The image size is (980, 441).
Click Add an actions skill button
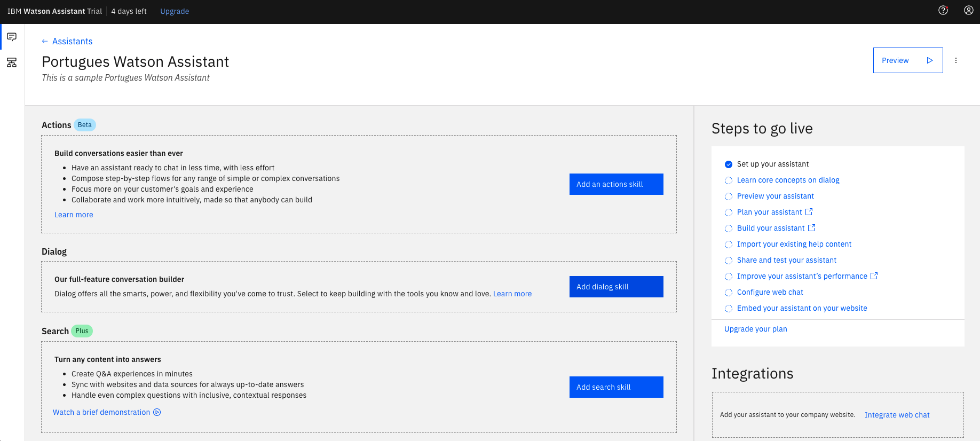(x=617, y=184)
